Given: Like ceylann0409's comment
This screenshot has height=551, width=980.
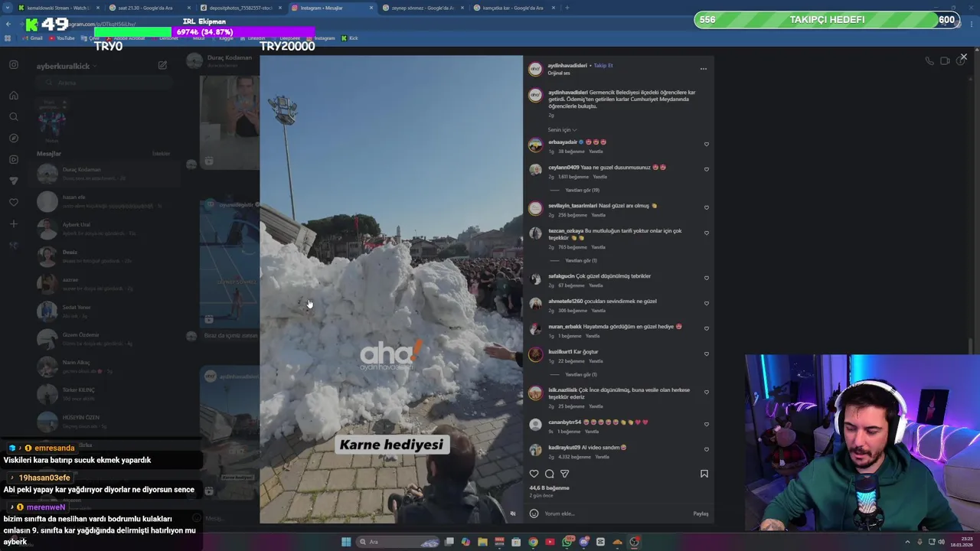Looking at the screenshot, I should (706, 169).
